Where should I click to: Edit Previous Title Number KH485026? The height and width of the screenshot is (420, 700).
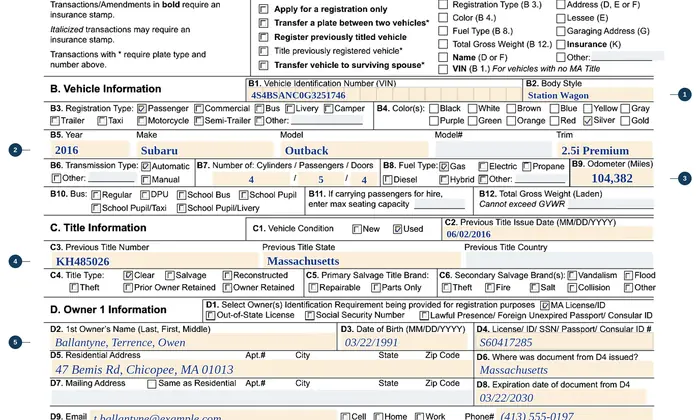click(154, 261)
